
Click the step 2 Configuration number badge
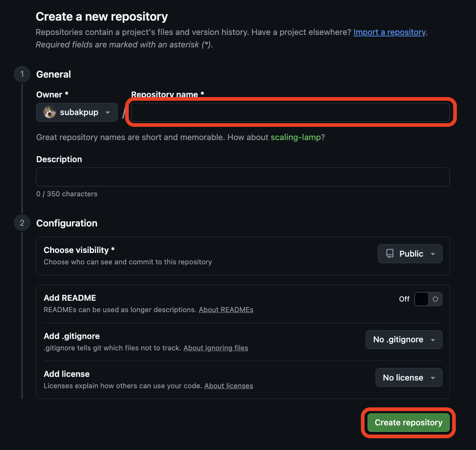[x=22, y=223]
